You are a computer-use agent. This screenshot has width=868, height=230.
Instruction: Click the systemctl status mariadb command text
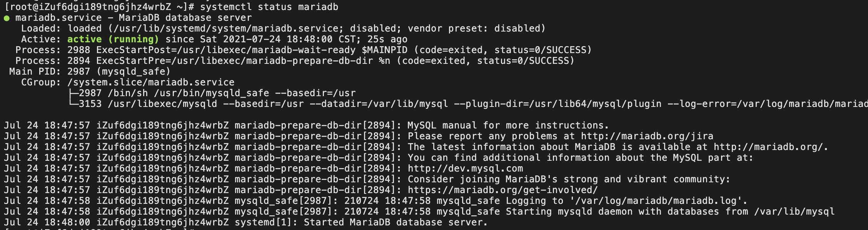pos(269,7)
